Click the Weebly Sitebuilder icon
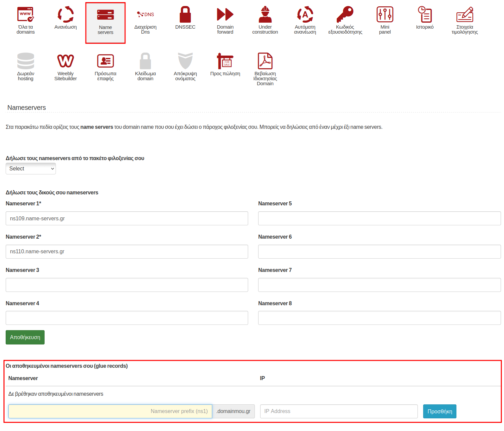This screenshot has height=431, width=504. coord(66,61)
